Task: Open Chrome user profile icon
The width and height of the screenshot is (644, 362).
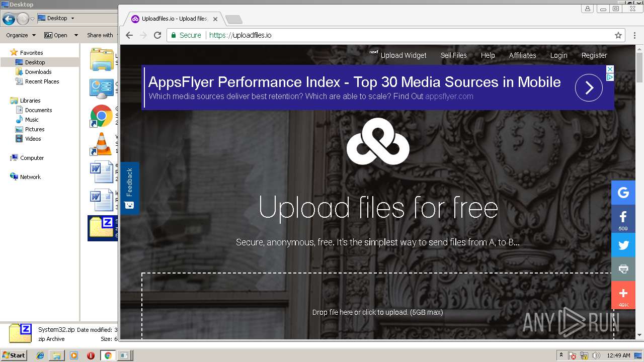Action: point(587,9)
